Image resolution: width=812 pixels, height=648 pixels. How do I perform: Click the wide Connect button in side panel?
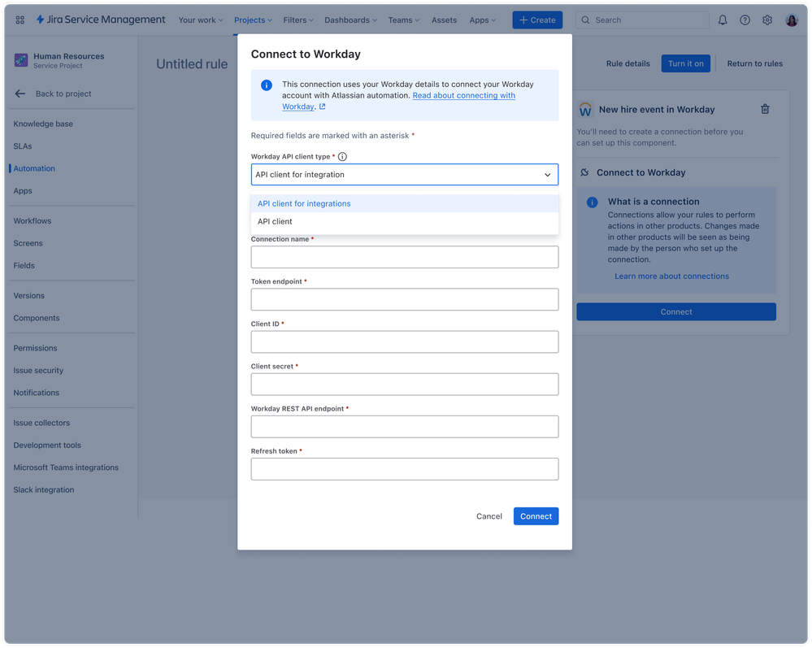tap(675, 312)
